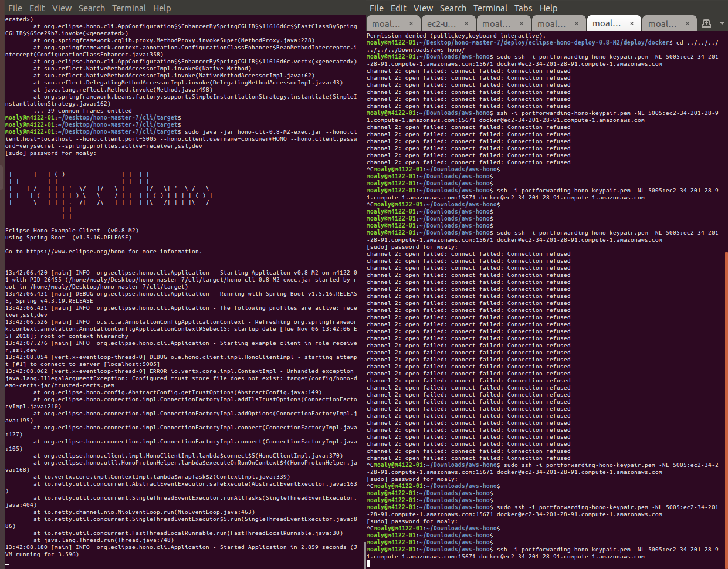This screenshot has width=728, height=569.
Task: Open the Tabs menu in the right terminal
Action: click(523, 8)
